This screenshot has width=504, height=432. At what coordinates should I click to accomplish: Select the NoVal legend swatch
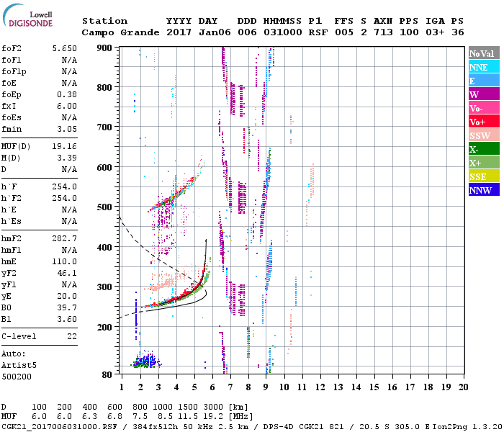(x=482, y=53)
